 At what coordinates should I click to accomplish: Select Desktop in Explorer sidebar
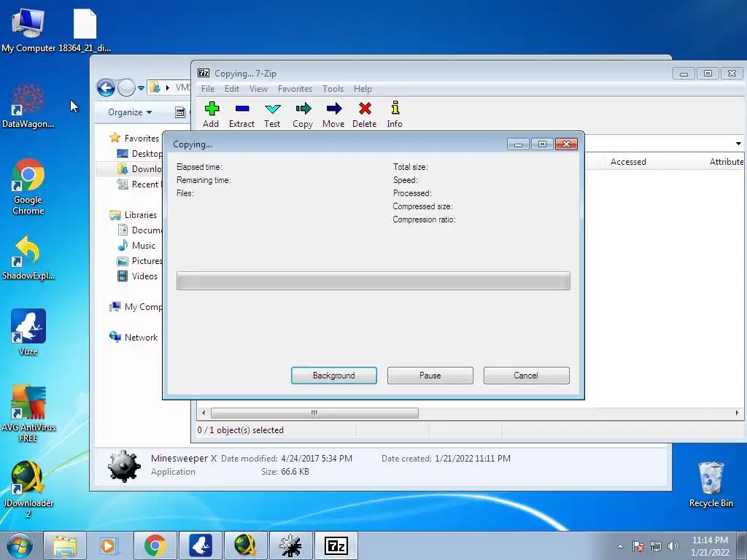coord(139,154)
